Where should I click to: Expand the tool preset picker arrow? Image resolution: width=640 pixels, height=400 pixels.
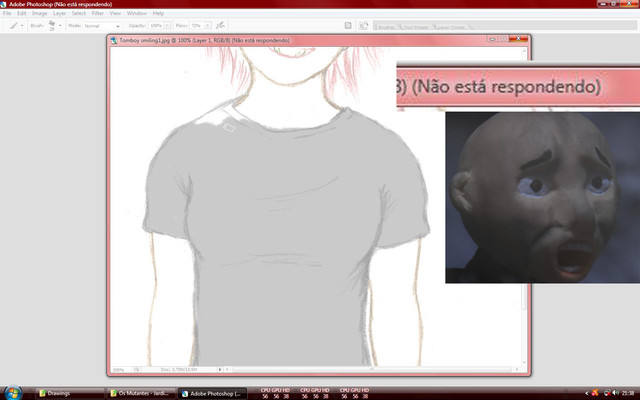coord(22,25)
